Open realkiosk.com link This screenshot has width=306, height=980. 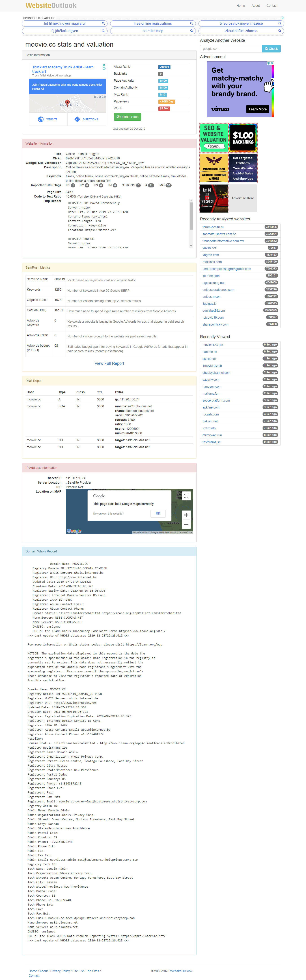(212, 262)
